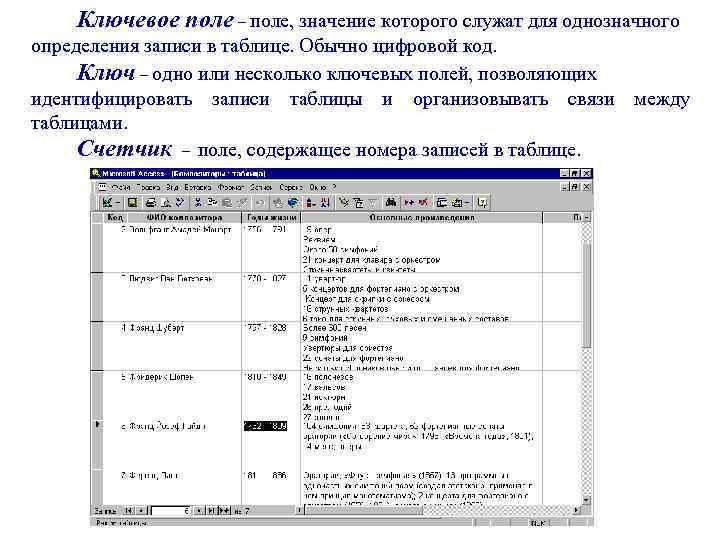Open the Вид menu

tap(172, 187)
